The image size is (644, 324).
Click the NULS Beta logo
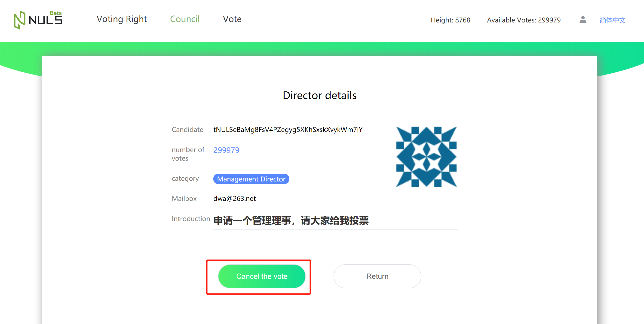tap(38, 20)
